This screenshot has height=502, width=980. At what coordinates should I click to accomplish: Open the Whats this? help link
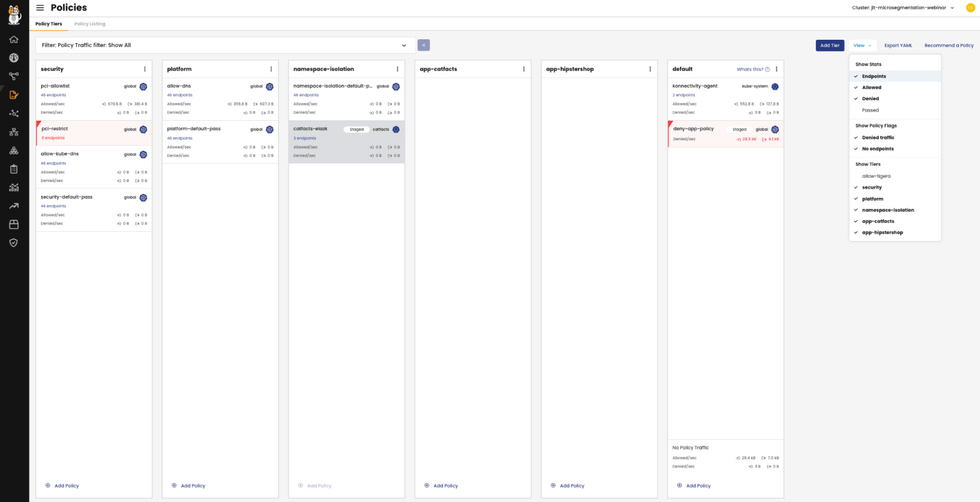click(753, 69)
